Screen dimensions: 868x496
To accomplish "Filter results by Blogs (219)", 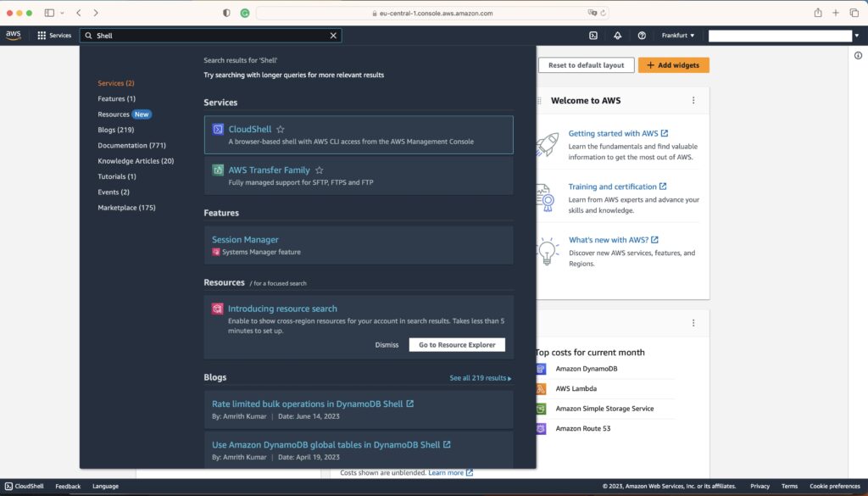I will tap(115, 130).
